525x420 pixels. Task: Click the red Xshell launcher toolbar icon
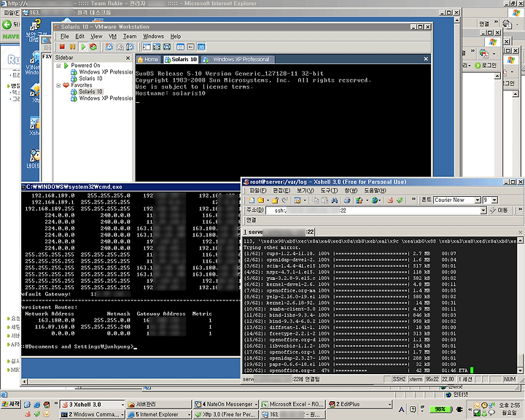tap(390, 201)
